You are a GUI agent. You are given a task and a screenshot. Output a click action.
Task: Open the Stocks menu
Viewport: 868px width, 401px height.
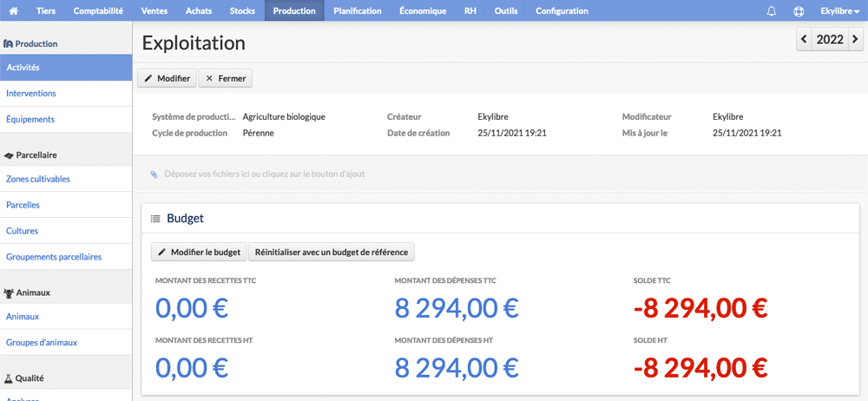242,10
